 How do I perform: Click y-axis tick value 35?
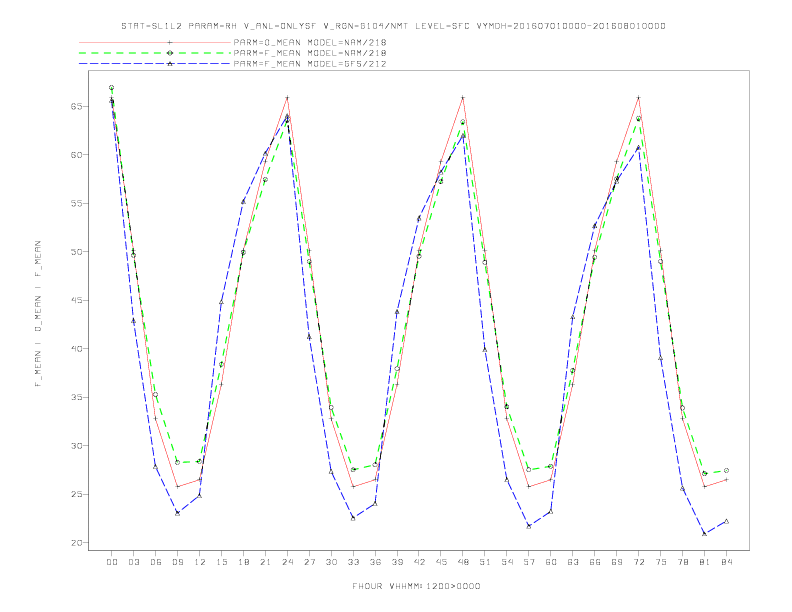[76, 397]
